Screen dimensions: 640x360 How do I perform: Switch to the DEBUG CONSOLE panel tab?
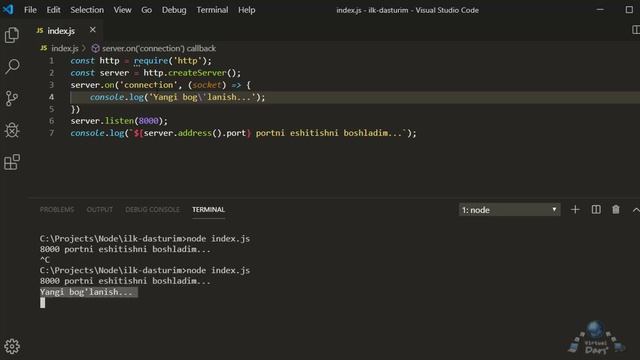coord(152,209)
